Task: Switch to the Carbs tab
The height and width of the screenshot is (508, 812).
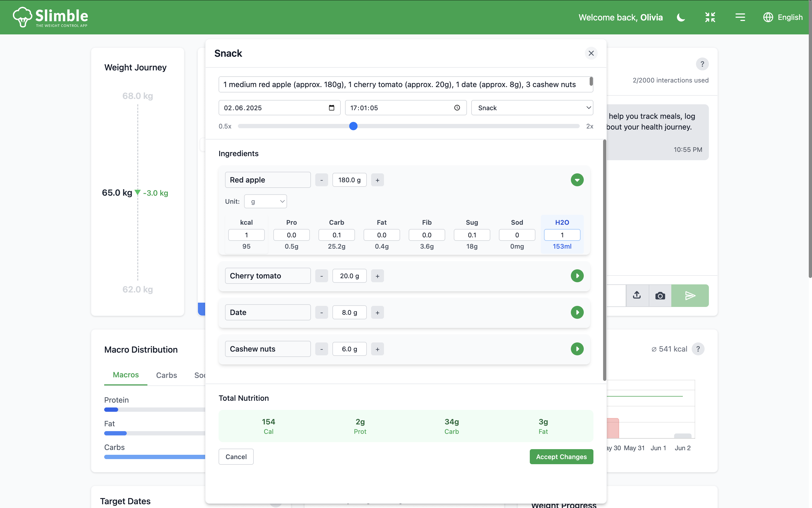Action: [166, 375]
